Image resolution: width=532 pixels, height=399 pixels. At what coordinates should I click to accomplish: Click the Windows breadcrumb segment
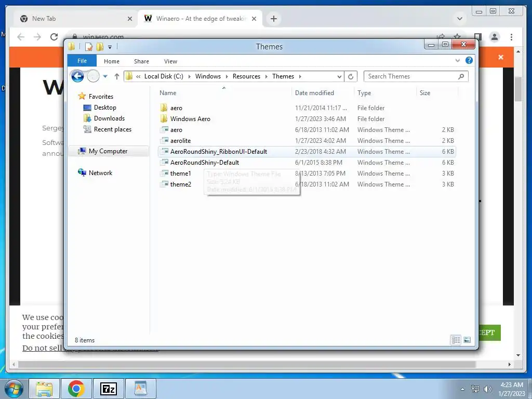[x=208, y=76]
